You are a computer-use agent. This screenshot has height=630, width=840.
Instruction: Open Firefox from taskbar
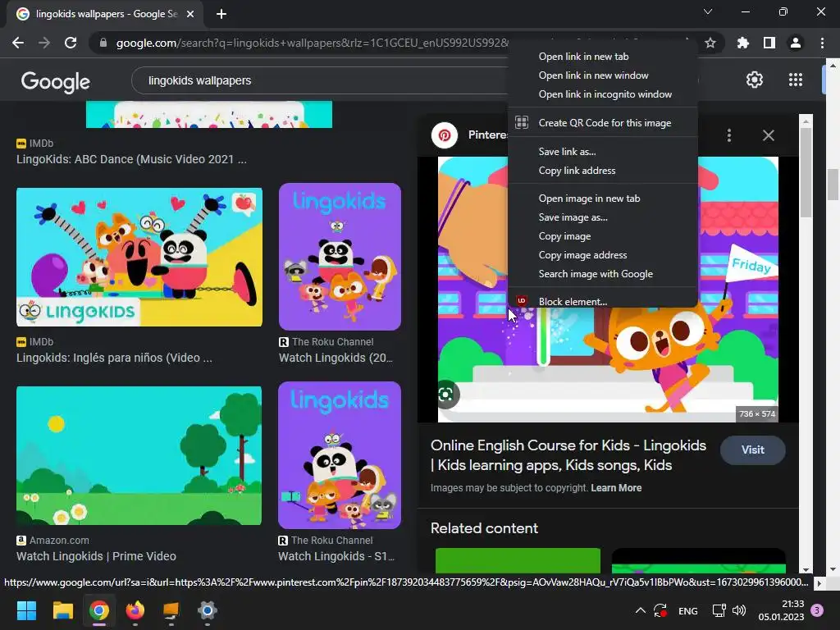point(135,610)
